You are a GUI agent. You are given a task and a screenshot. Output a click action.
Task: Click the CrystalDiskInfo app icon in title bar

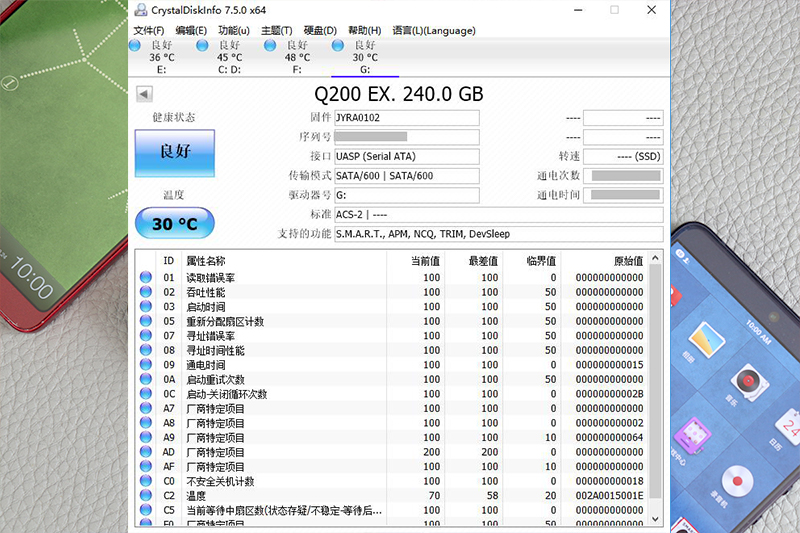click(140, 10)
